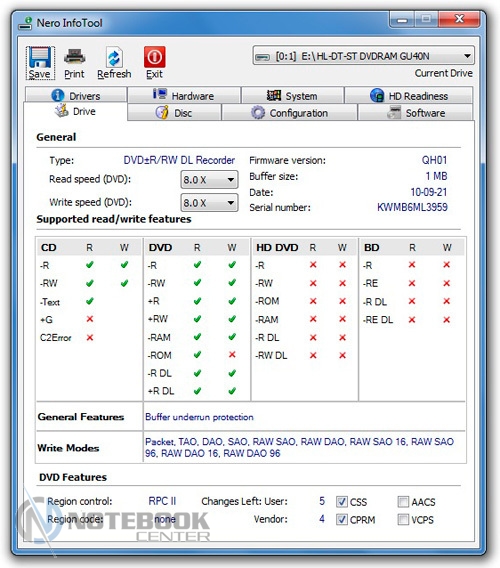Close the Nero InfoTool window
The width and height of the screenshot is (500, 568).
click(x=459, y=19)
